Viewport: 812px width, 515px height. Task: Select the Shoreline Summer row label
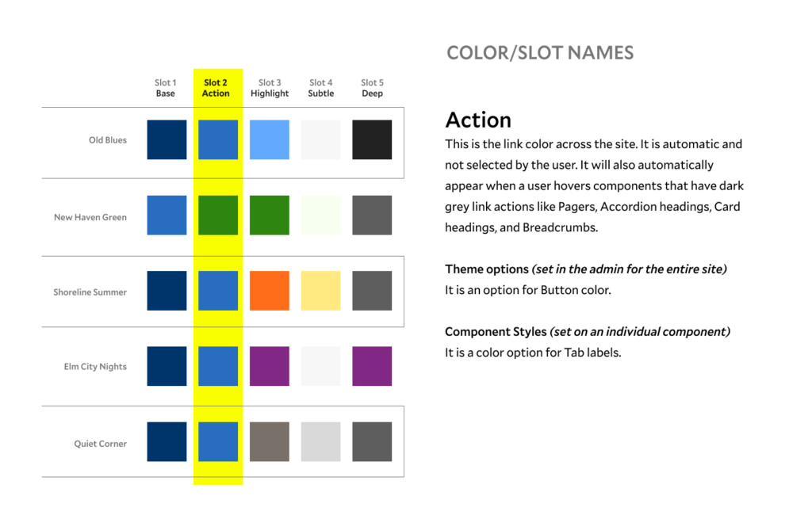pos(90,292)
